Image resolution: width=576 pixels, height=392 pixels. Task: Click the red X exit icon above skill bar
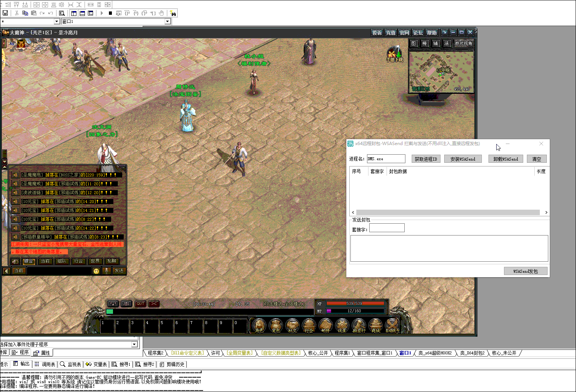[154, 304]
